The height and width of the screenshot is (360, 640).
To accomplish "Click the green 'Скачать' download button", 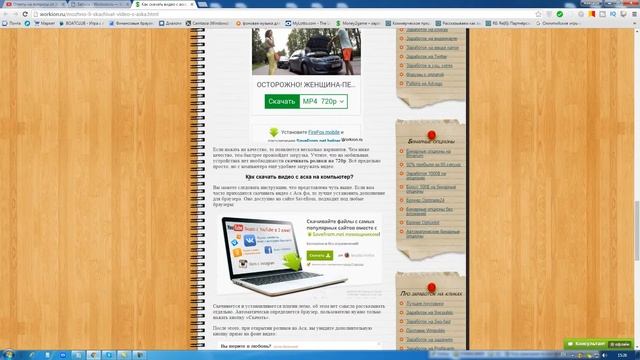I will (282, 101).
